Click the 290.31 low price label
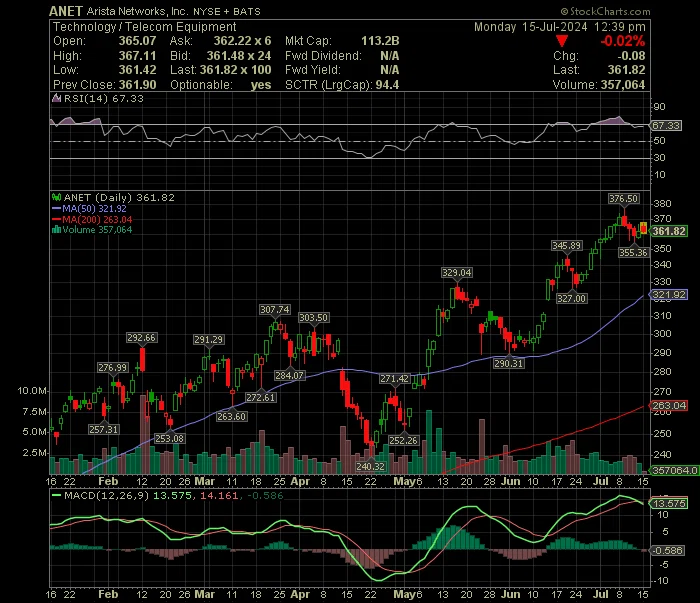This screenshot has height=603, width=700. tap(508, 364)
